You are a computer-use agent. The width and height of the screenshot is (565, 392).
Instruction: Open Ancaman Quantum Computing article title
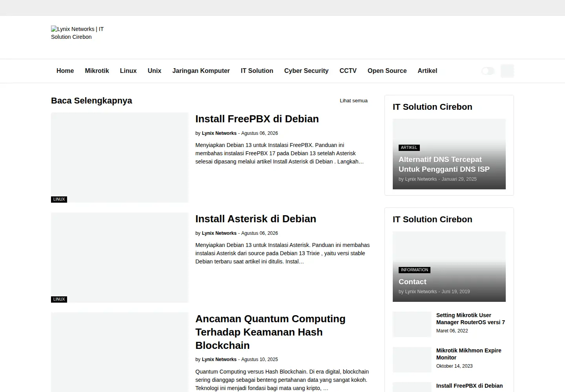[x=270, y=332]
